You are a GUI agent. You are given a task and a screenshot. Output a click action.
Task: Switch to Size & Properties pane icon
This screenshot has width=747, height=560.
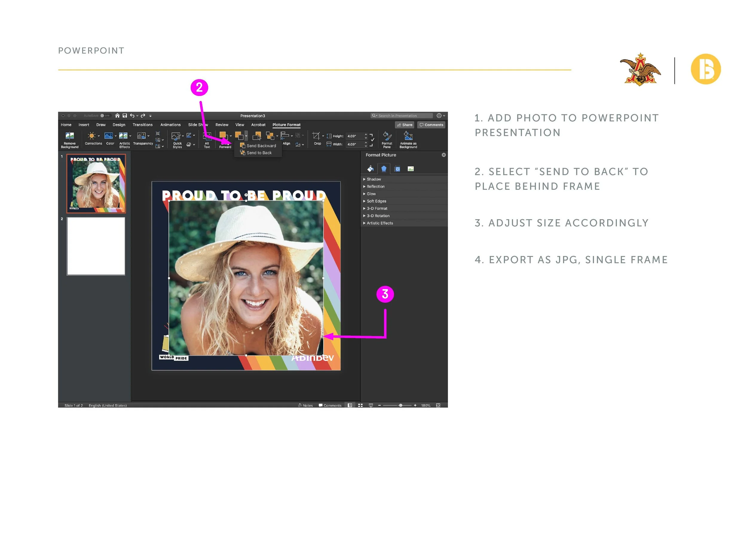tap(397, 169)
